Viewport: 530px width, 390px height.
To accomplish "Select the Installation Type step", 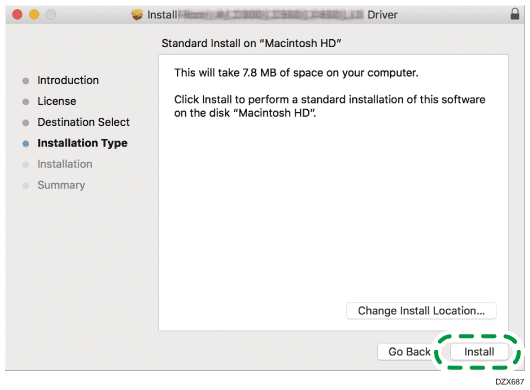I will click(x=82, y=143).
